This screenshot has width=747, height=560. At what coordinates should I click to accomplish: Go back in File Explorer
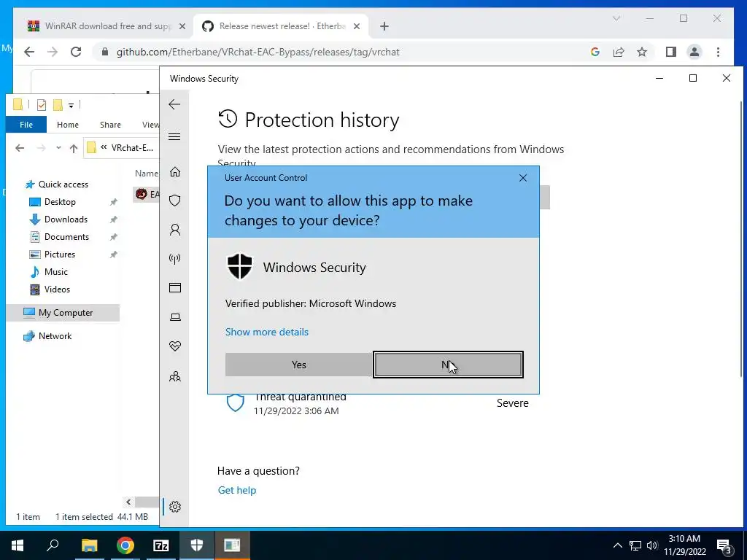(20, 148)
